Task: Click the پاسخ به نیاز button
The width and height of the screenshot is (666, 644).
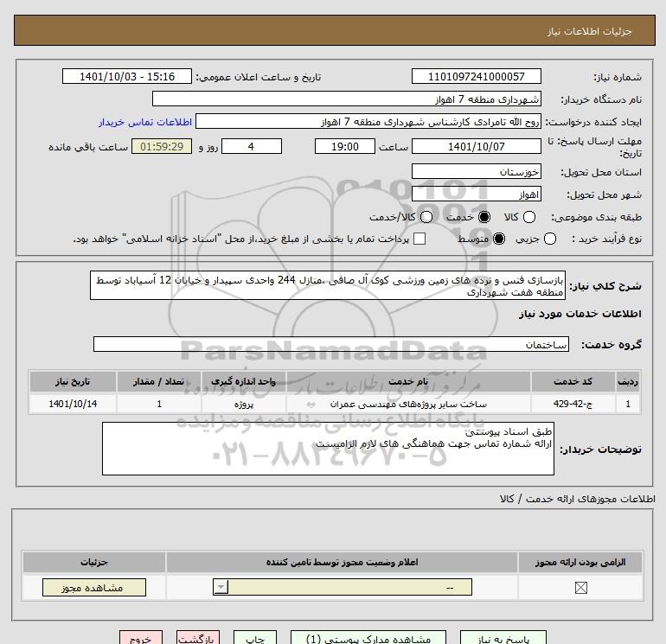Action: point(503,638)
